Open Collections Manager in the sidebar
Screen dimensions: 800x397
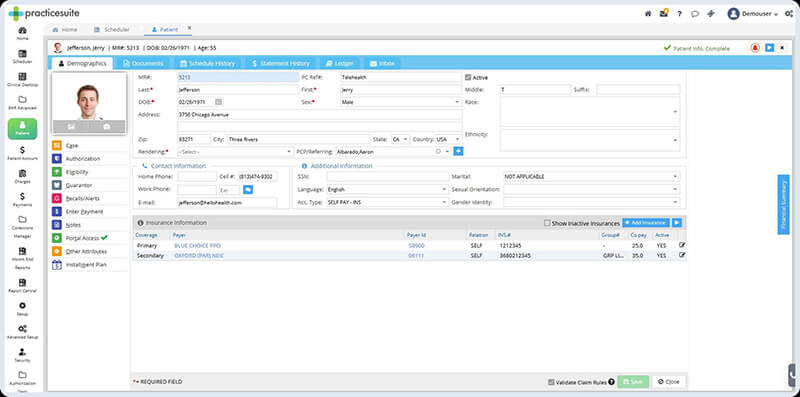[x=22, y=226]
